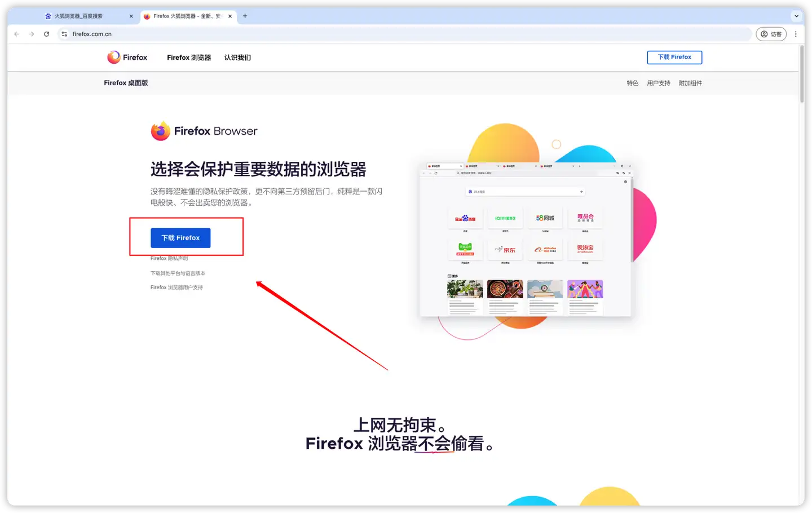Viewport: 812px width, 513px height.
Task: Click the 58同城 tile in preview image
Action: coord(545,218)
